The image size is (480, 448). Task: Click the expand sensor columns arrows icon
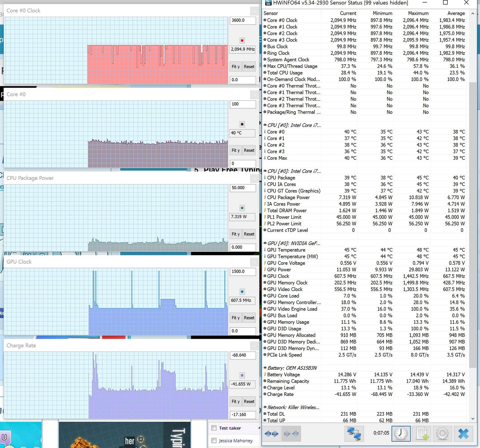(x=271, y=434)
